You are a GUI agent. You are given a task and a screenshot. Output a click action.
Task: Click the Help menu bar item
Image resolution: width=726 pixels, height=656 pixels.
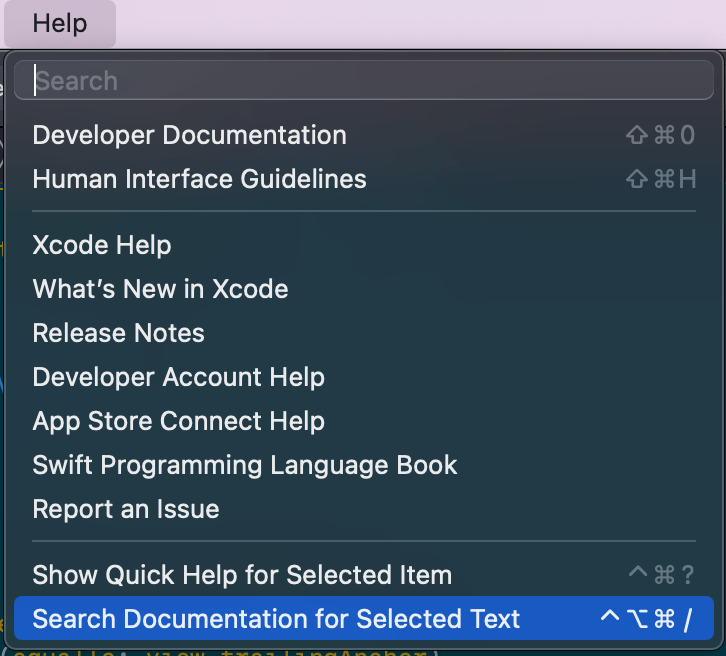pyautogui.click(x=60, y=24)
